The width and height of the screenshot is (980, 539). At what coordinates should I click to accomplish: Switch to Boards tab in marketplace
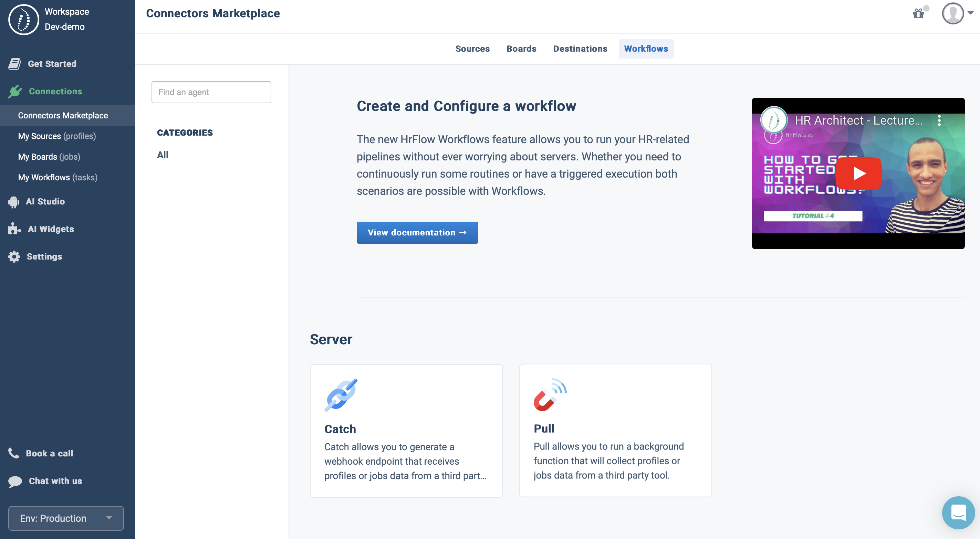pos(521,48)
